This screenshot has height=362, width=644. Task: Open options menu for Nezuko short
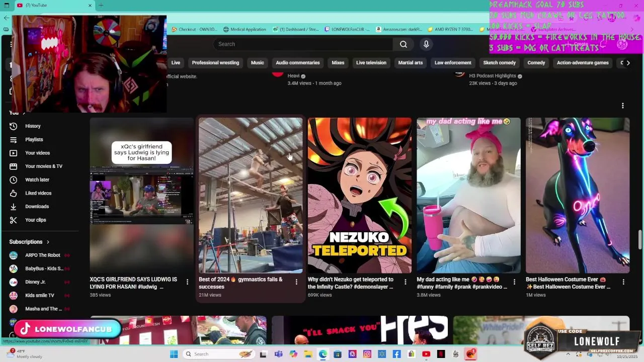click(405, 282)
